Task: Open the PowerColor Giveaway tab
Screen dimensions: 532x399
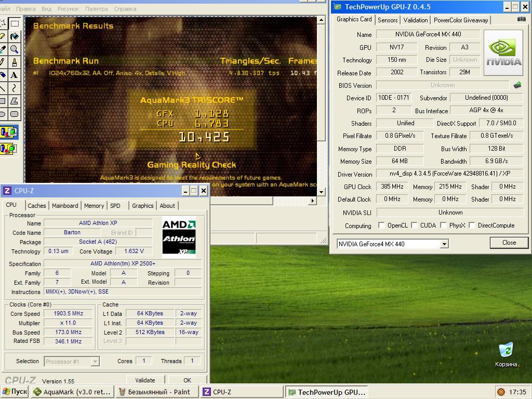Action: point(461,20)
